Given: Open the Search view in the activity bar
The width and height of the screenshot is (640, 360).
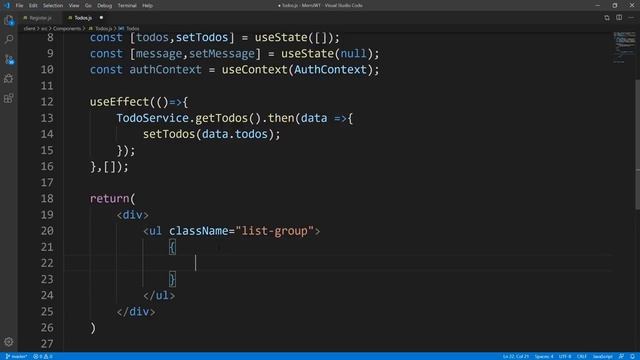Looking at the screenshot, I should pos(9,39).
